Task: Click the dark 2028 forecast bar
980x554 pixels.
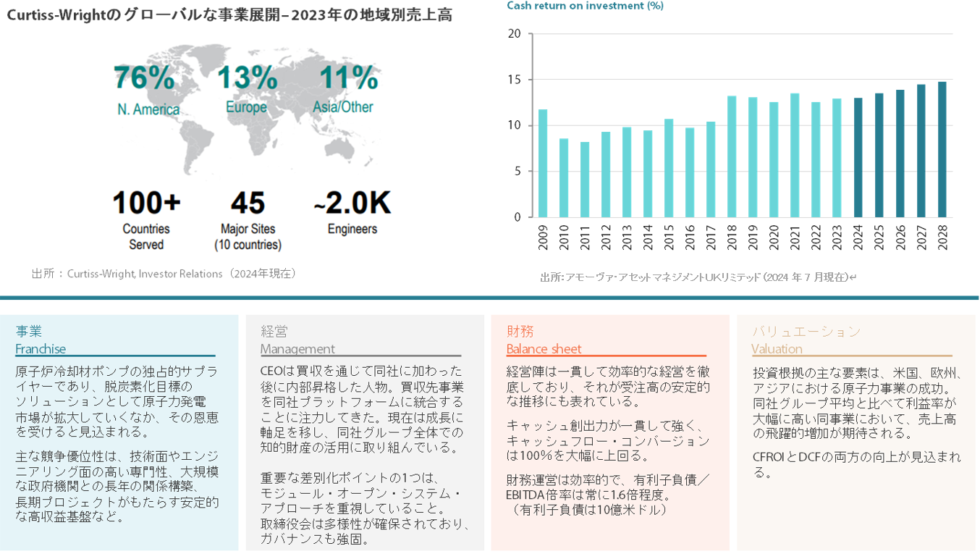Action: (x=942, y=149)
